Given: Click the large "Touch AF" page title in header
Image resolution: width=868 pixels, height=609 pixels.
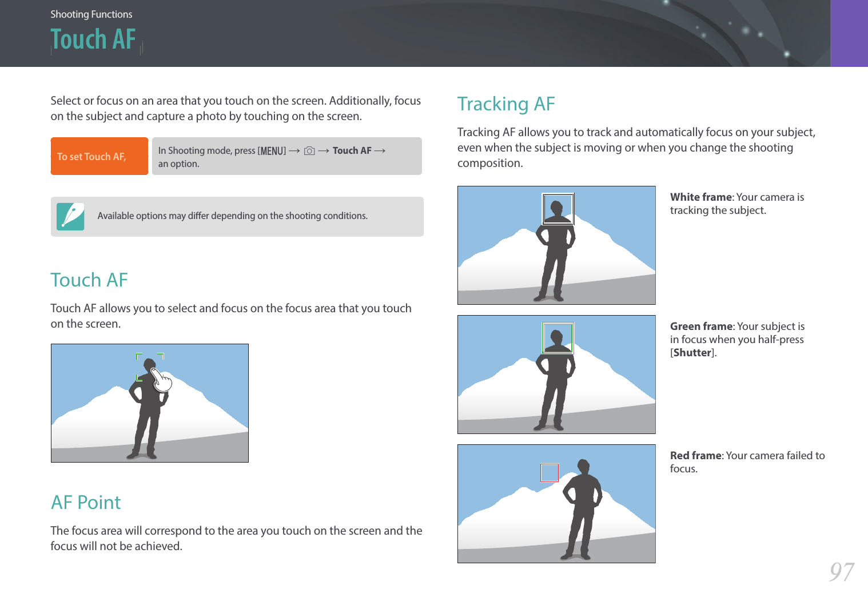Looking at the screenshot, I should click(93, 39).
